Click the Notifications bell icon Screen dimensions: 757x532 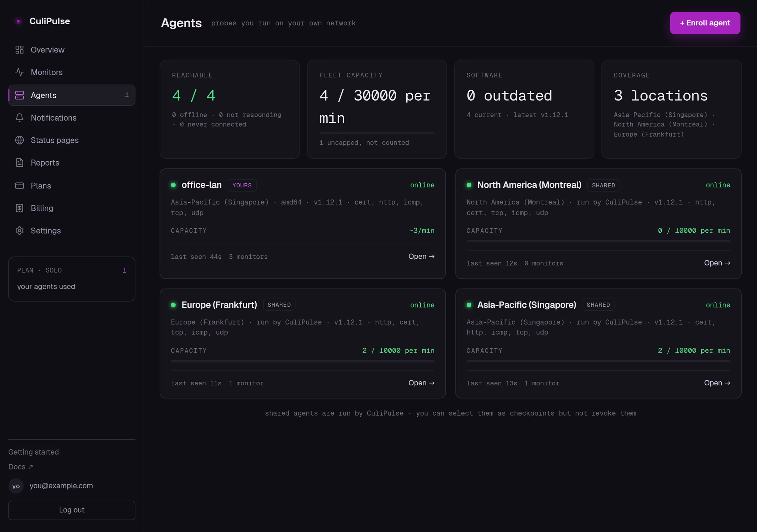20,118
